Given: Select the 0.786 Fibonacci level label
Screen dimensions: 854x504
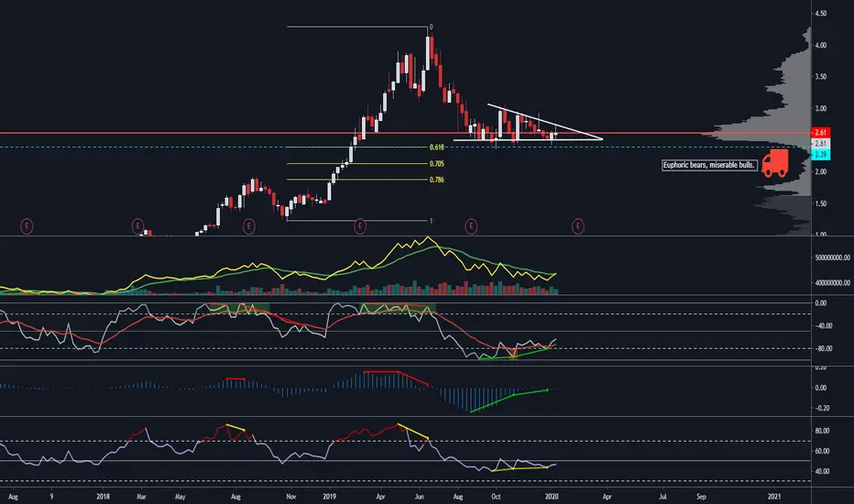Looking at the screenshot, I should pos(437,180).
